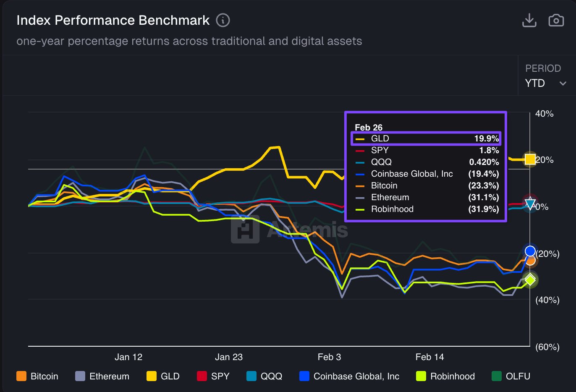Image resolution: width=576 pixels, height=392 pixels.
Task: Click the teal QQQ triangle end marker
Action: point(530,205)
